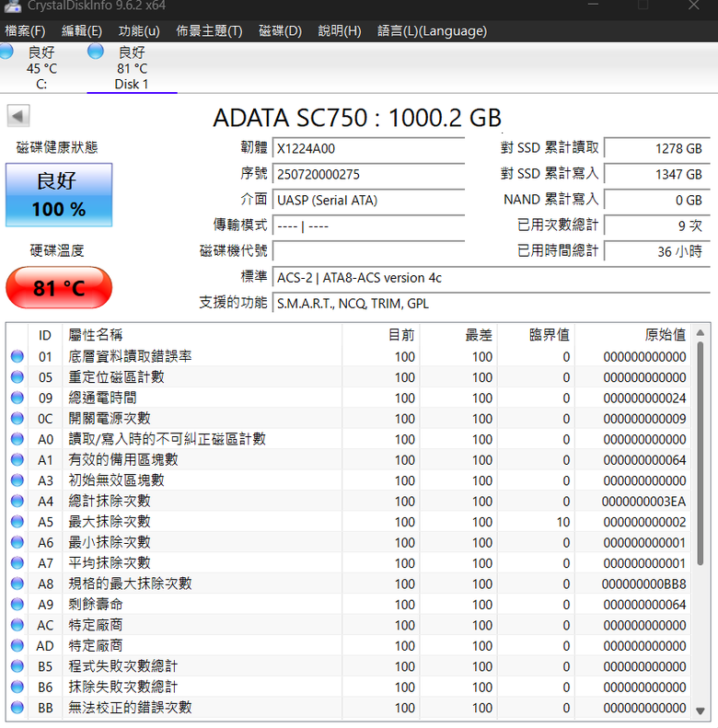Click the power on count value 9 次
718x728 pixels.
657,226
